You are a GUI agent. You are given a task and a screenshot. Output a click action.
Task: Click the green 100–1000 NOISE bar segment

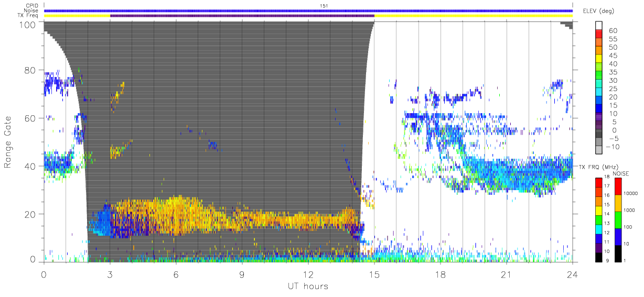pos(618,219)
